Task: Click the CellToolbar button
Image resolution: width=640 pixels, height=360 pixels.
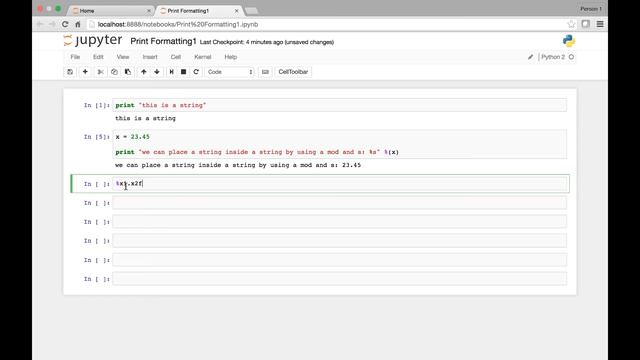Action: point(293,72)
